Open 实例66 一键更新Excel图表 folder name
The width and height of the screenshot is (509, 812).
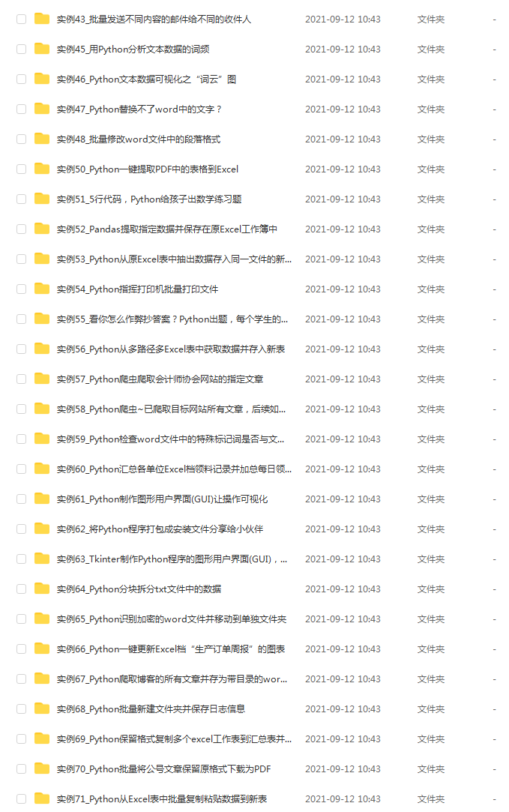(x=171, y=649)
